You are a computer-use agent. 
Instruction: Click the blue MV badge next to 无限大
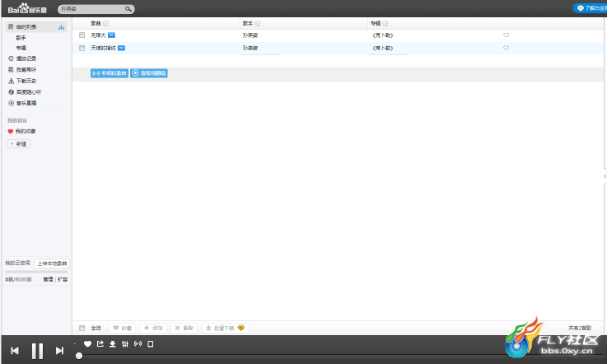coord(111,35)
